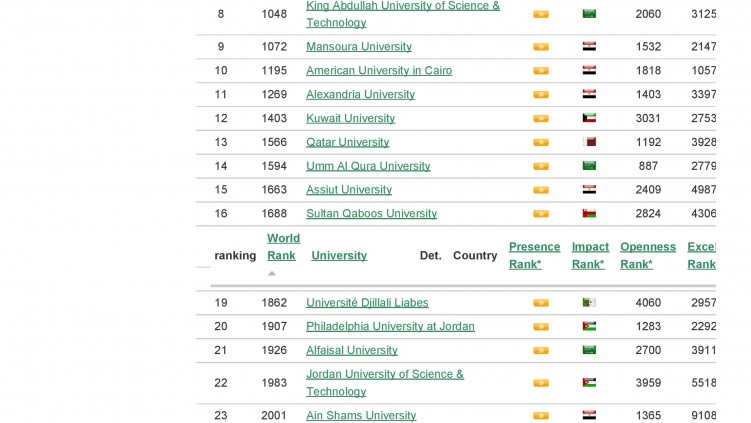The image size is (751, 423).
Task: Open Kuwait University link
Action: [x=350, y=118]
